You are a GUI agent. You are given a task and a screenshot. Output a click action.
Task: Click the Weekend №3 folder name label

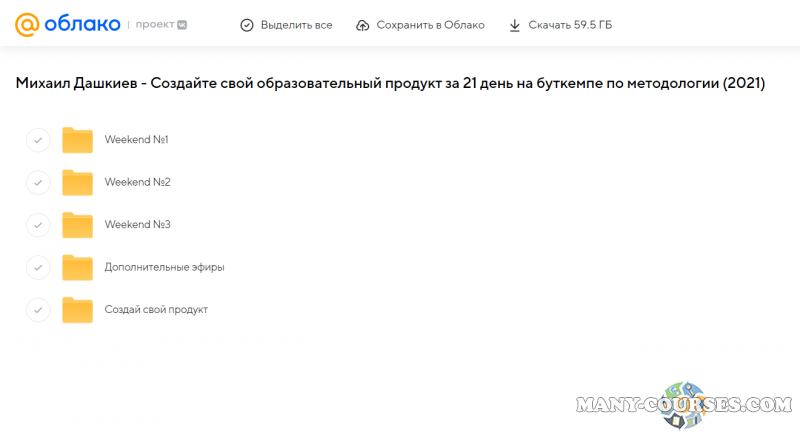coord(137,225)
